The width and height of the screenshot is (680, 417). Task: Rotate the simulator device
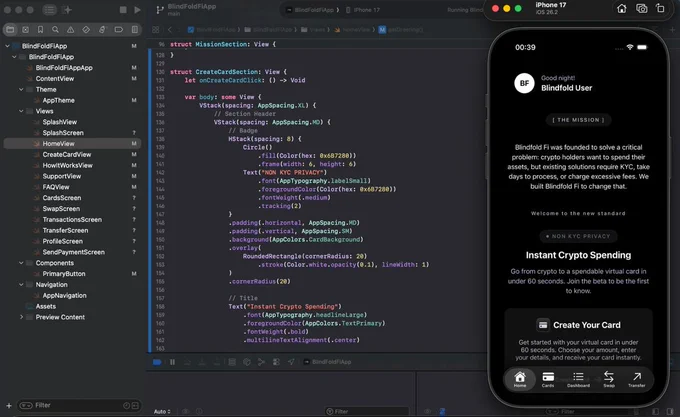(660, 9)
